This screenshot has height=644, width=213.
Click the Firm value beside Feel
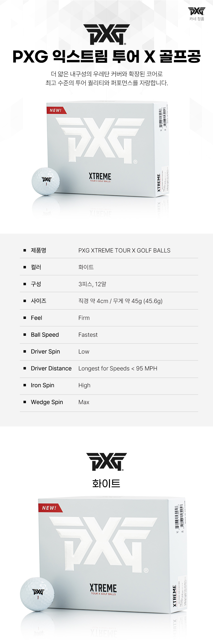(84, 318)
